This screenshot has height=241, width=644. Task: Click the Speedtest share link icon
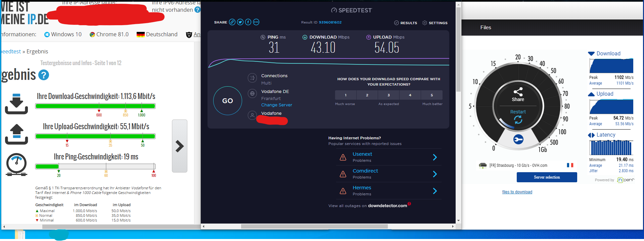point(232,22)
